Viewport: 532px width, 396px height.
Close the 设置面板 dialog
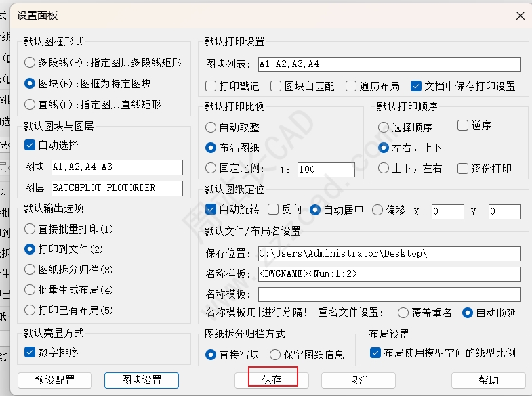(x=520, y=16)
